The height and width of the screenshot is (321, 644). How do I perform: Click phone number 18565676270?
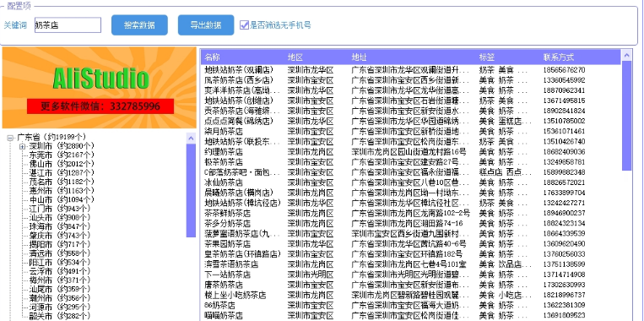[x=564, y=70]
